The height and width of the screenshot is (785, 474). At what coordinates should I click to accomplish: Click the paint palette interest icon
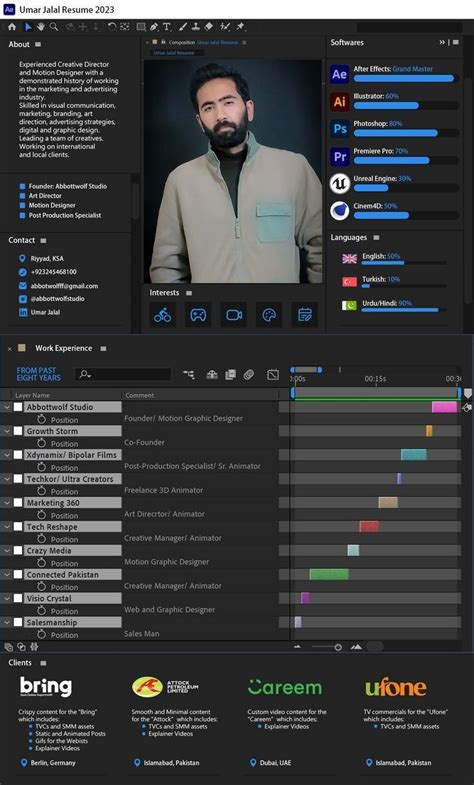pos(269,315)
